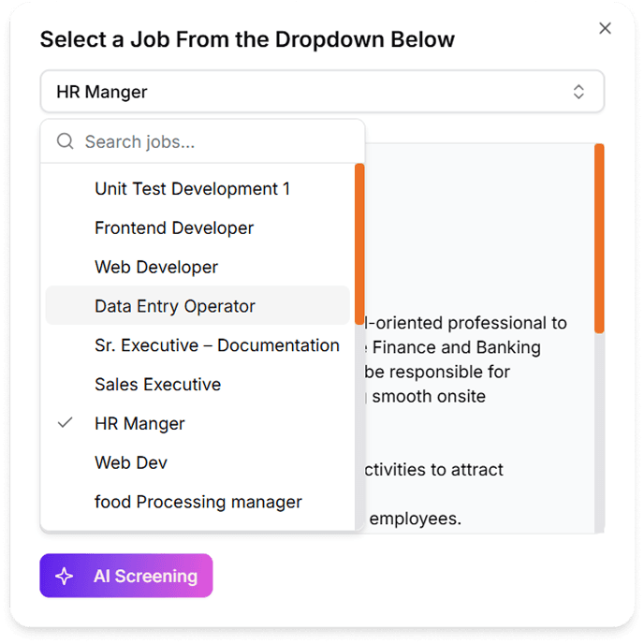The width and height of the screenshot is (644, 644).
Task: Pick the Web Developer job
Action: 156,268
